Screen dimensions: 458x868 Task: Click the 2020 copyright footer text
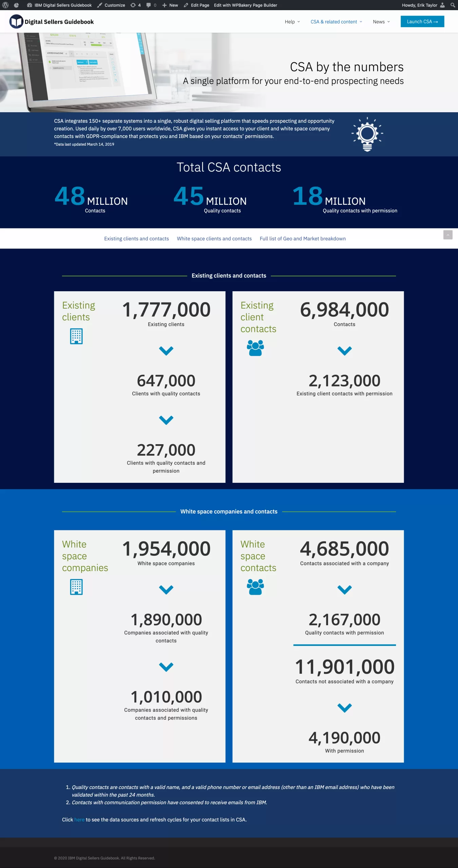point(104,858)
